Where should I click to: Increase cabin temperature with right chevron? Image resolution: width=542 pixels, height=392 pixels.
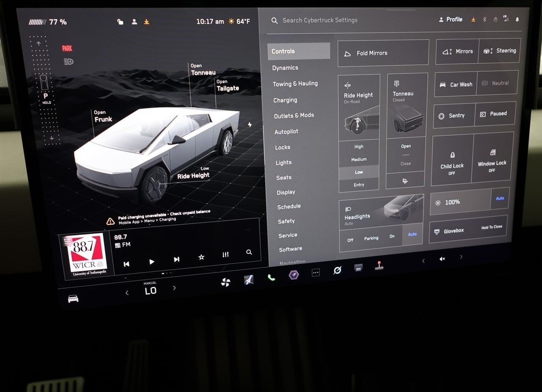pyautogui.click(x=174, y=288)
